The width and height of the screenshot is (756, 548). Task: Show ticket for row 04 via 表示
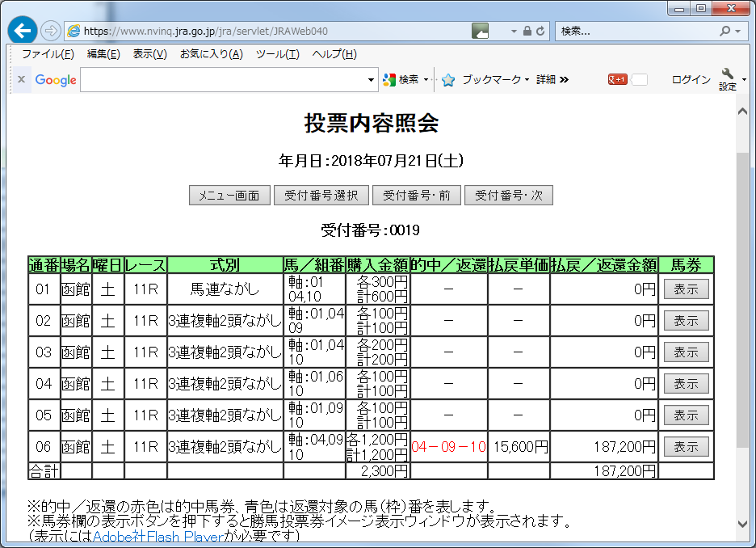tap(686, 383)
